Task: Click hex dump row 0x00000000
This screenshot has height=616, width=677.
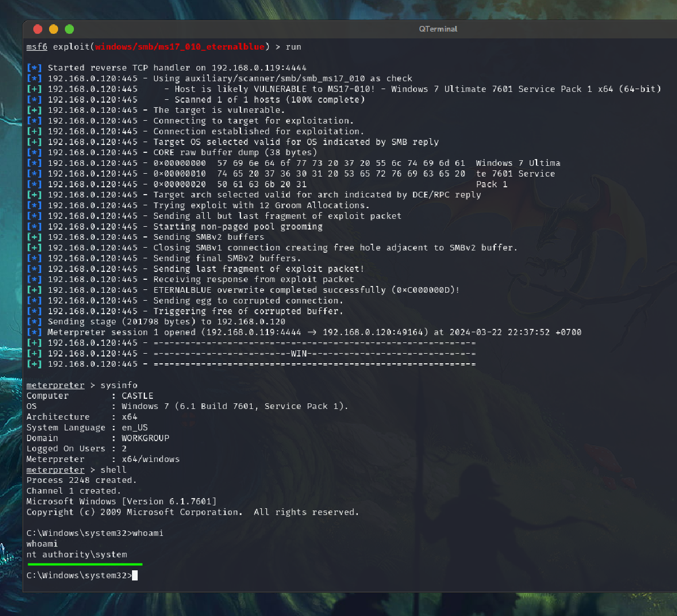Action: (293, 163)
